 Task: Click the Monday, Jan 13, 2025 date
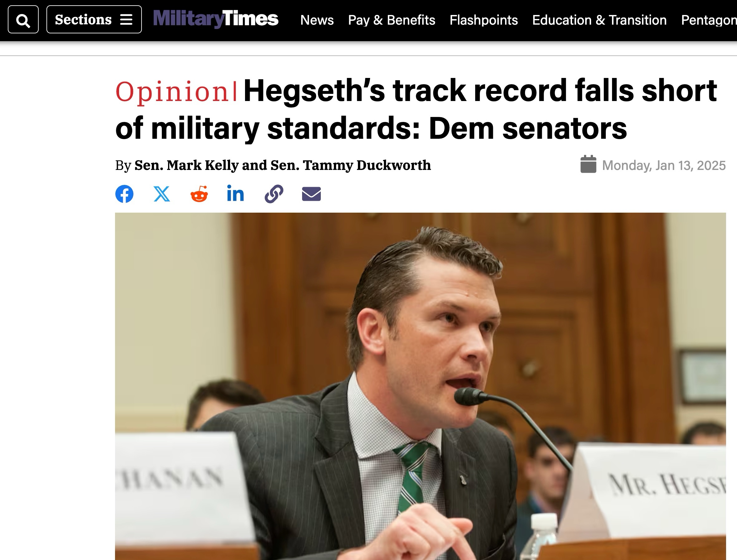[x=664, y=165]
